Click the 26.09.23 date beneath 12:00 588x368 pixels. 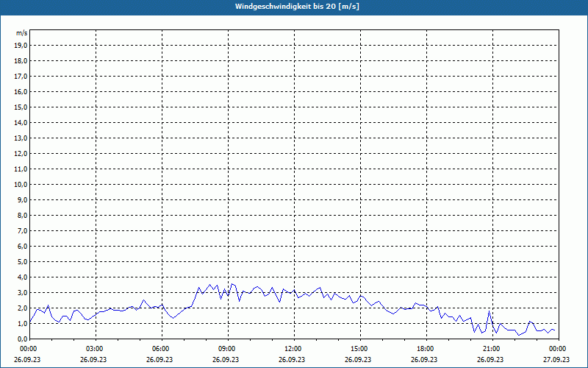(292, 359)
